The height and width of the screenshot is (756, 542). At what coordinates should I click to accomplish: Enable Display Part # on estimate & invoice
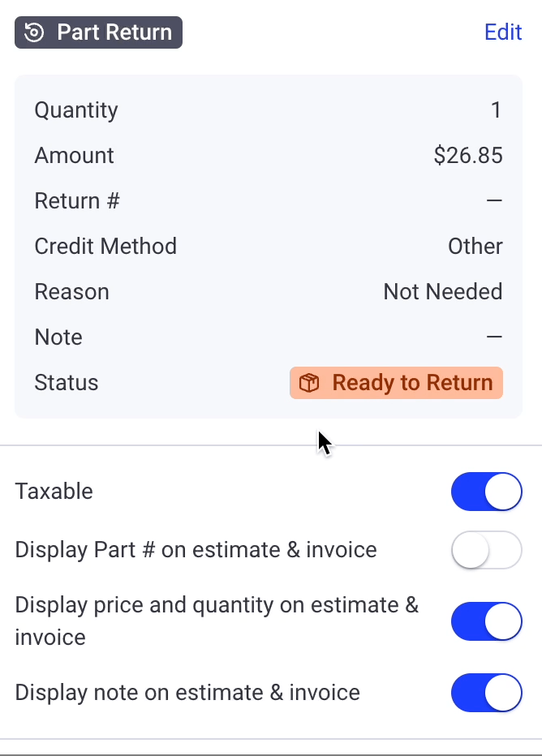[x=487, y=550]
